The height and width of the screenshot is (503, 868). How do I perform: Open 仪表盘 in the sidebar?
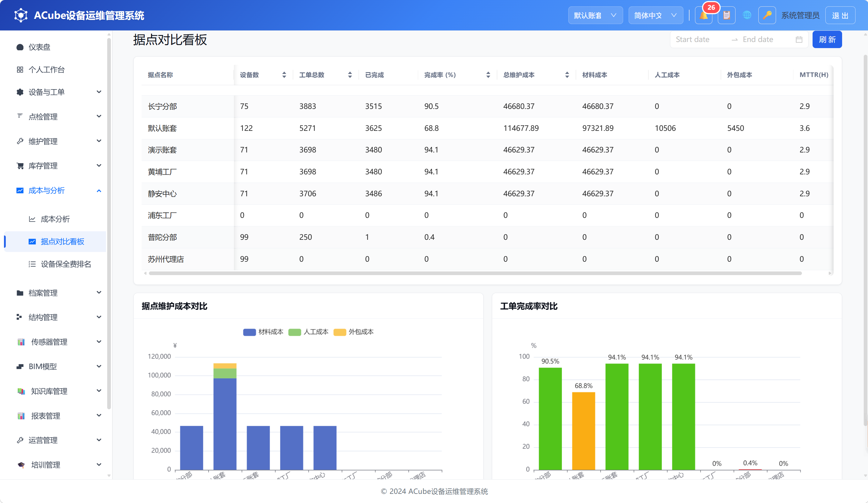(x=55, y=47)
